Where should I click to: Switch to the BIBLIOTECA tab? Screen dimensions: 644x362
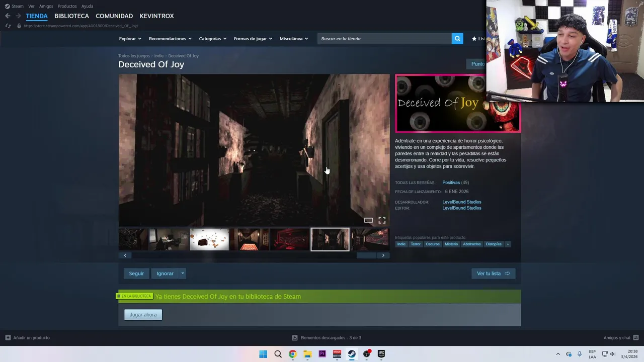click(71, 16)
